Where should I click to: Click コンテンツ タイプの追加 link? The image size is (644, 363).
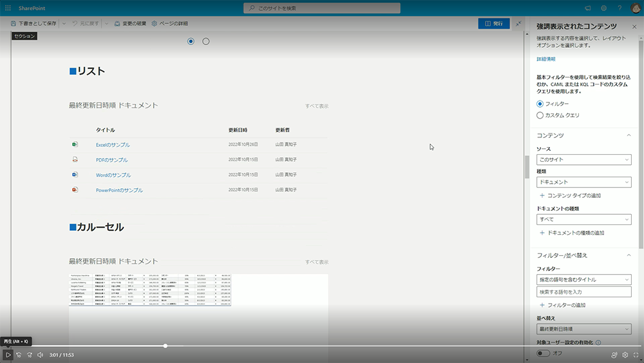tap(574, 195)
